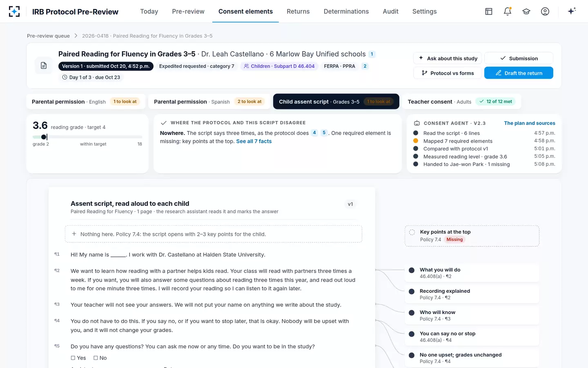Image resolution: width=588 pixels, height=368 pixels.
Task: Open the Returns section
Action: coord(298,11)
